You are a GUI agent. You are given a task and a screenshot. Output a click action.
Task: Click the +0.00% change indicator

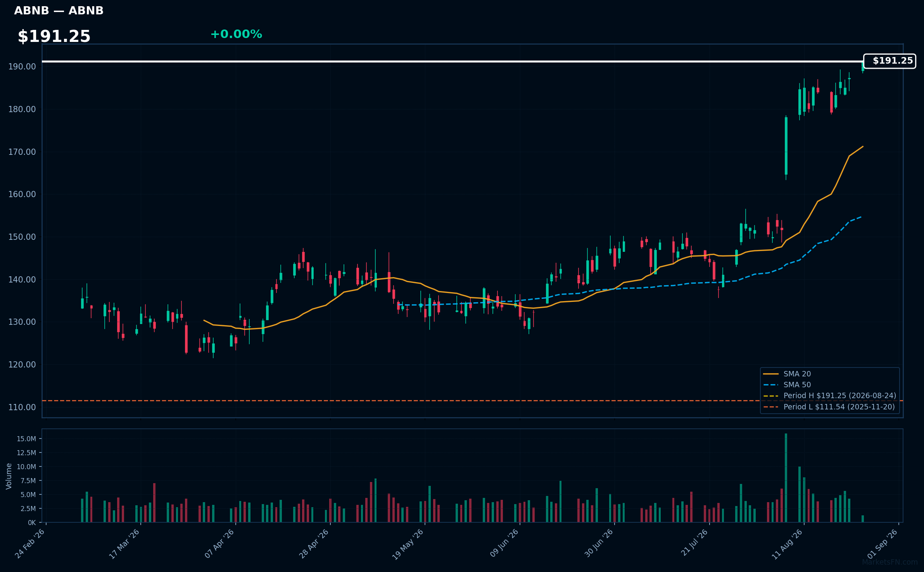236,34
